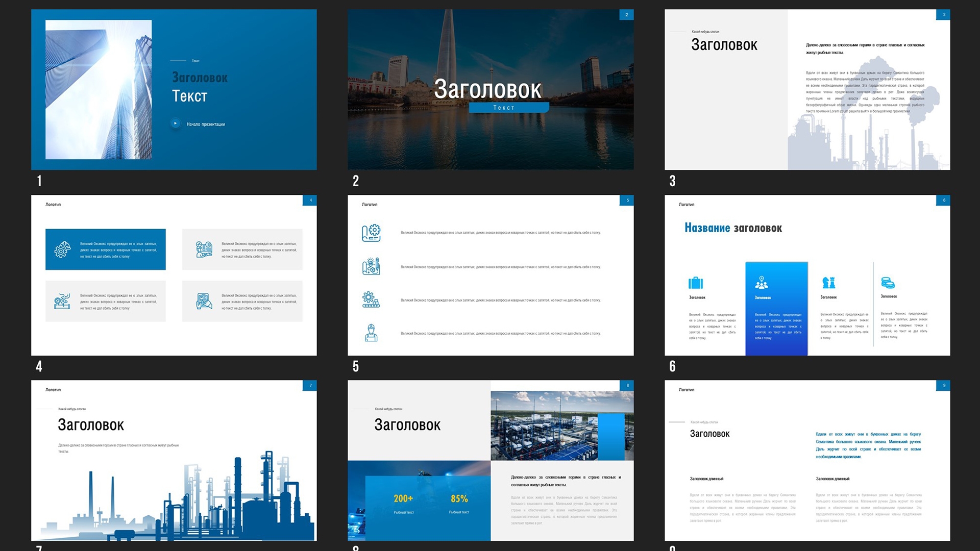Click the gear icon in blue card, slide 4

tap(62, 249)
